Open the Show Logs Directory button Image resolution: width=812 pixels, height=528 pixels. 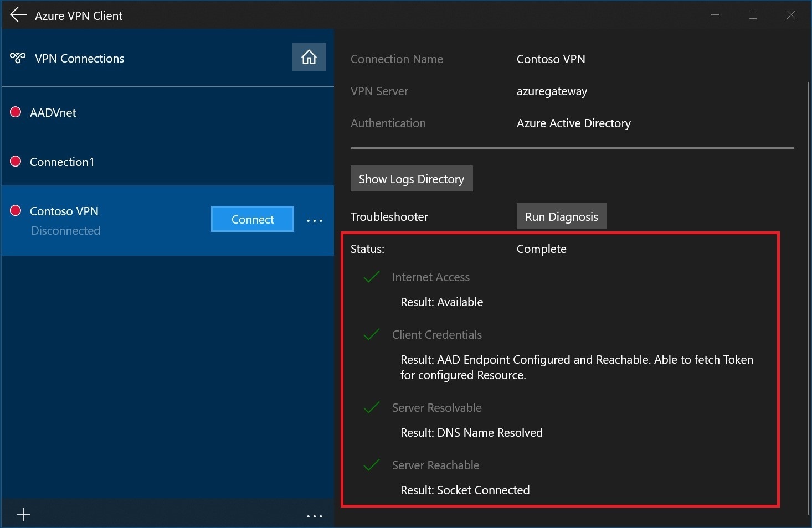[412, 179]
